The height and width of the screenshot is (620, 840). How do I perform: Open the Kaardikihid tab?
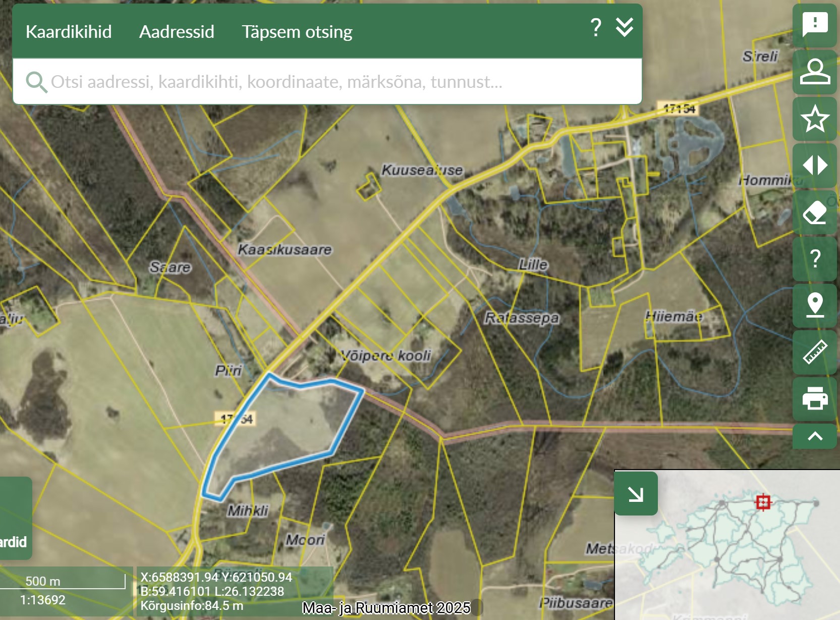click(69, 32)
